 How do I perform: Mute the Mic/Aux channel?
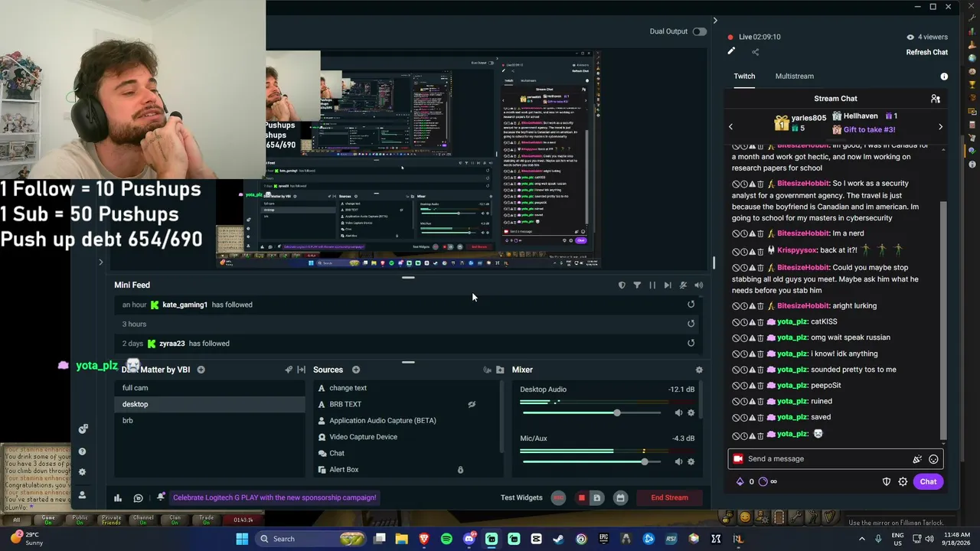click(678, 462)
